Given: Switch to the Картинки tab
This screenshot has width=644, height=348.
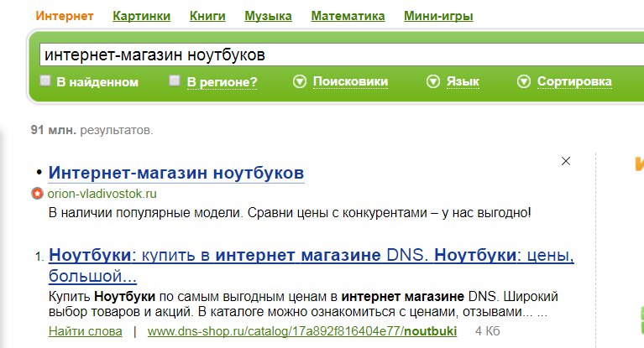Looking at the screenshot, I should 142,16.
